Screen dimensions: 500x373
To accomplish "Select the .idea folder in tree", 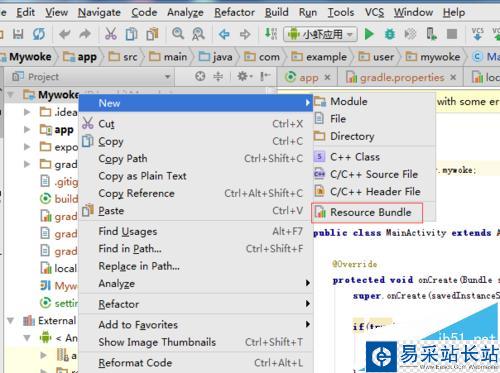I will pyautogui.click(x=58, y=112).
